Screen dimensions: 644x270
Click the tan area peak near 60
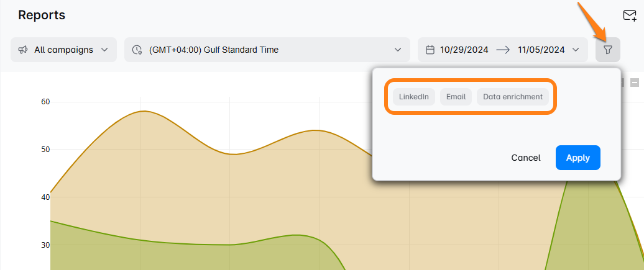[143, 124]
